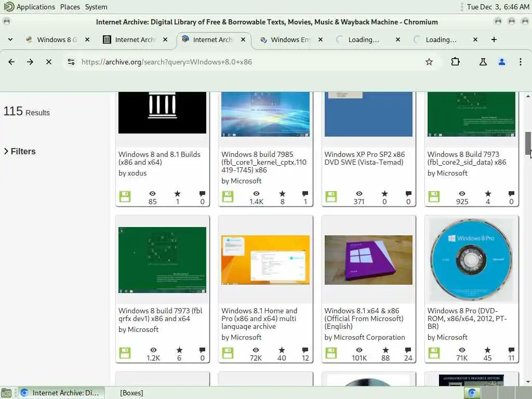Click by xodus uploader text
The width and height of the screenshot is (532, 399).
[x=132, y=173]
